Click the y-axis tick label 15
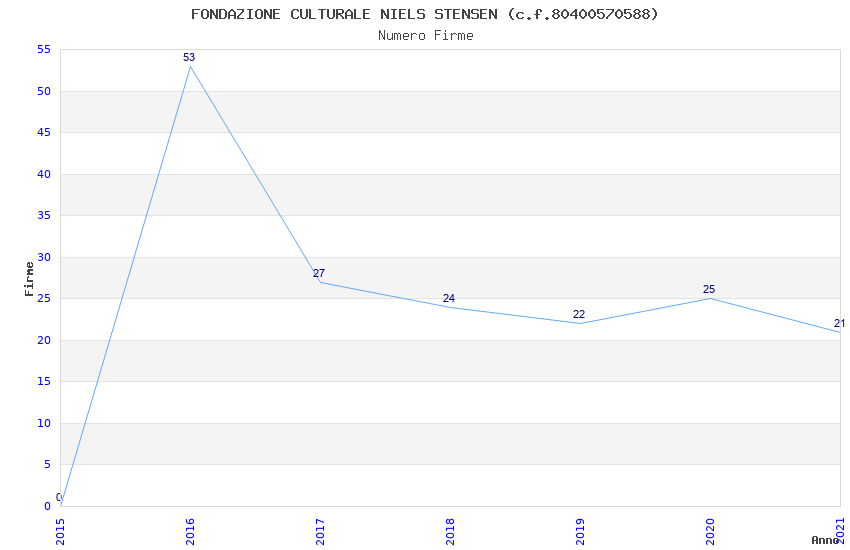 pos(44,381)
